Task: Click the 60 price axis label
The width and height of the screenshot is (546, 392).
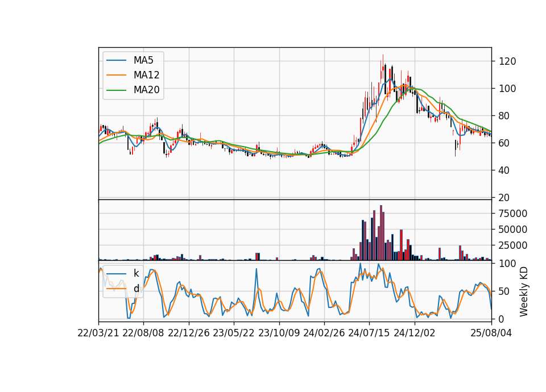Action: (x=504, y=143)
